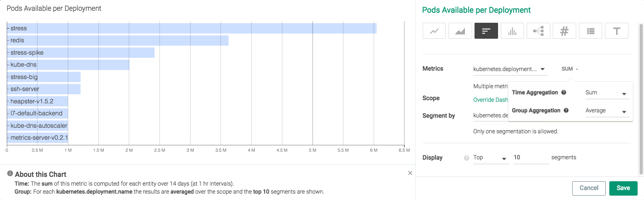Select the number panel hash icon

(x=564, y=31)
